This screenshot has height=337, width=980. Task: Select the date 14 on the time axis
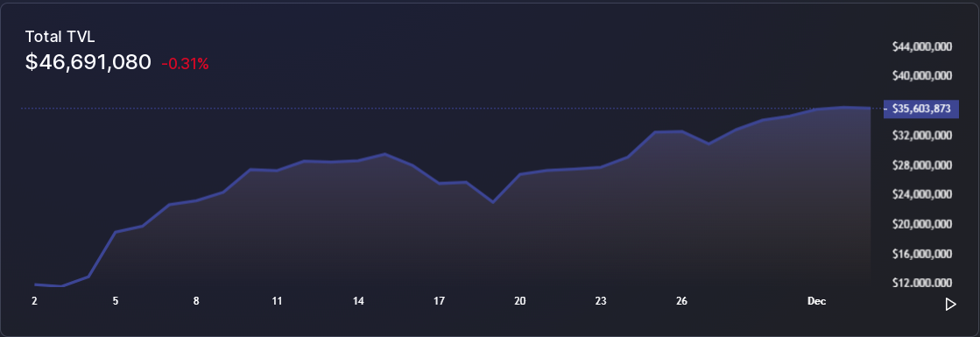(x=358, y=301)
